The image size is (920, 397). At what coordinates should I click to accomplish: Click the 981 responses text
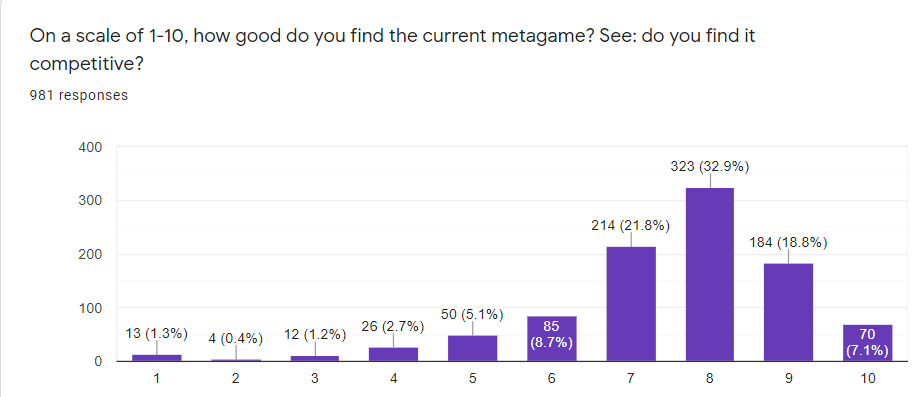coord(79,95)
